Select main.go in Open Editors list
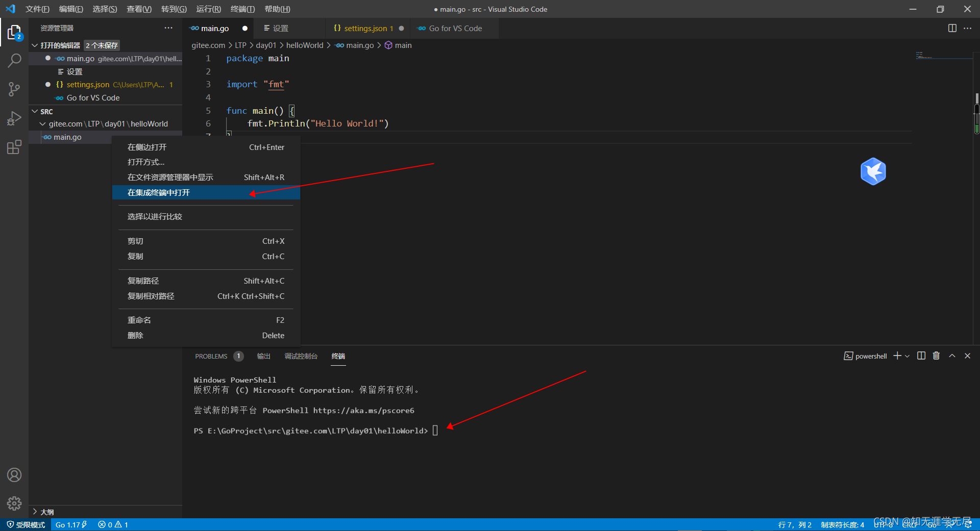 tap(105, 59)
